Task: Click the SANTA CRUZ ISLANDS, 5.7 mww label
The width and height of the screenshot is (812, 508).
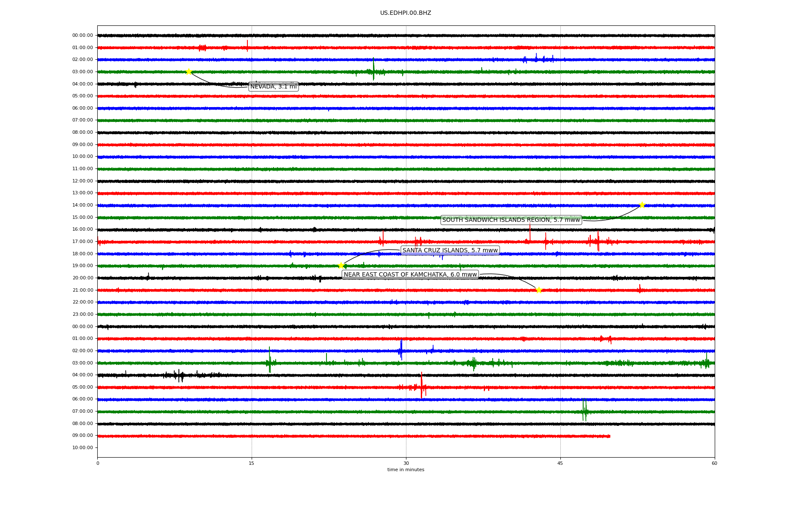Action: tap(450, 251)
